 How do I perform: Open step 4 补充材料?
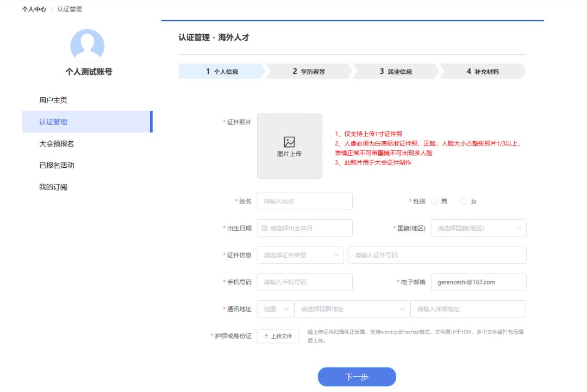482,72
